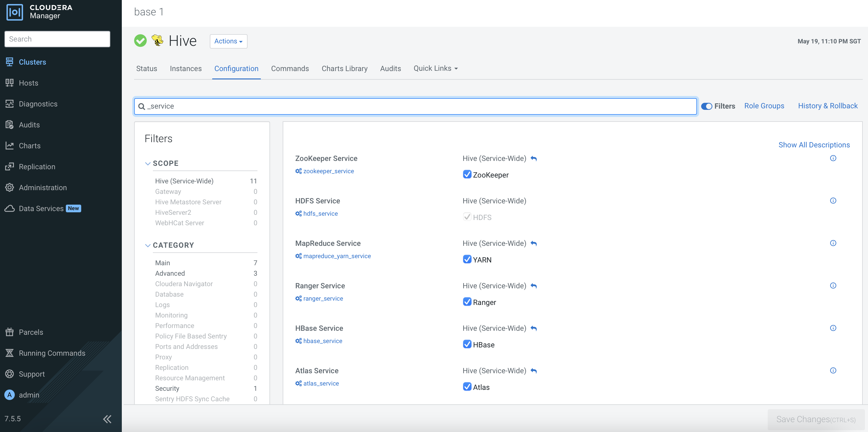Viewport: 868px width, 432px height.
Task: Switch to the Instances tab
Action: click(x=186, y=68)
